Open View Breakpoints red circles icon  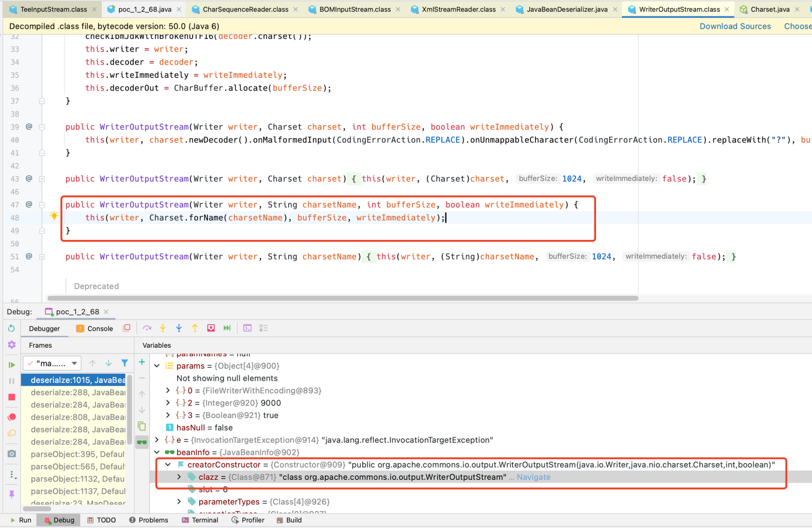[11, 417]
